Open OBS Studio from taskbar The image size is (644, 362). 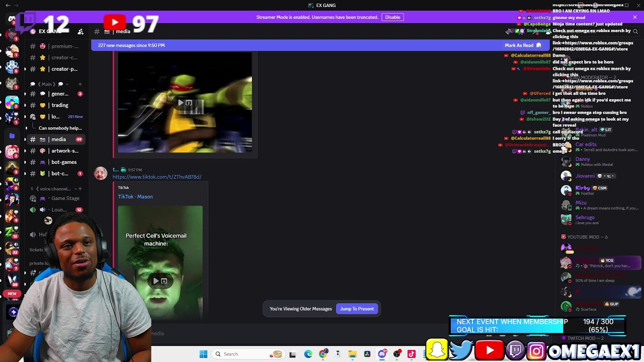coord(397,354)
